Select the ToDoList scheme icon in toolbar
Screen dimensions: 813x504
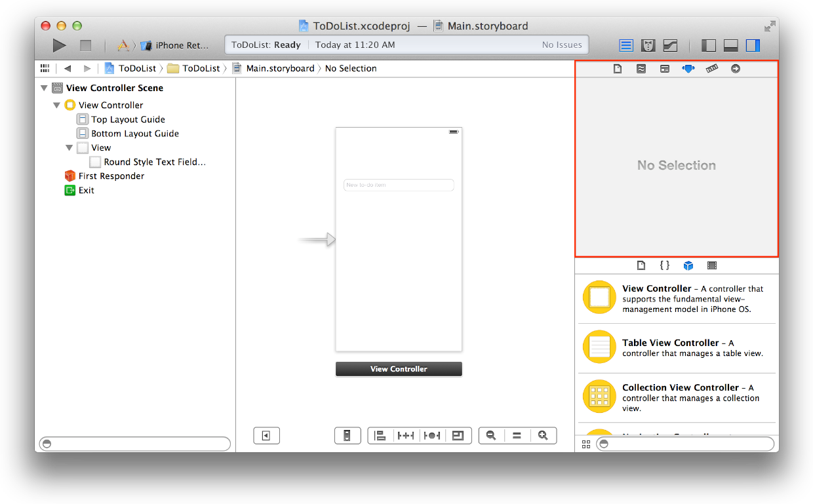coord(123,45)
